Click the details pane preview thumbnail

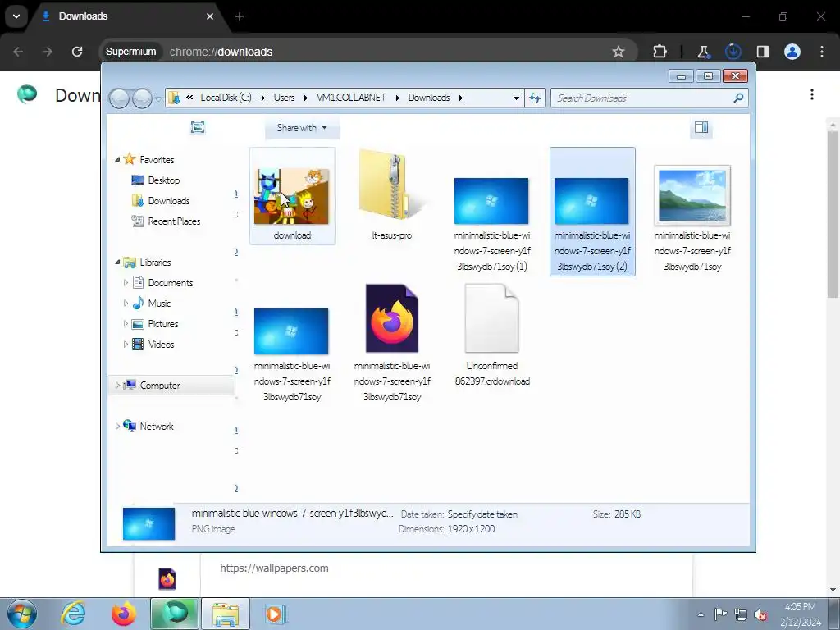pyautogui.click(x=149, y=523)
